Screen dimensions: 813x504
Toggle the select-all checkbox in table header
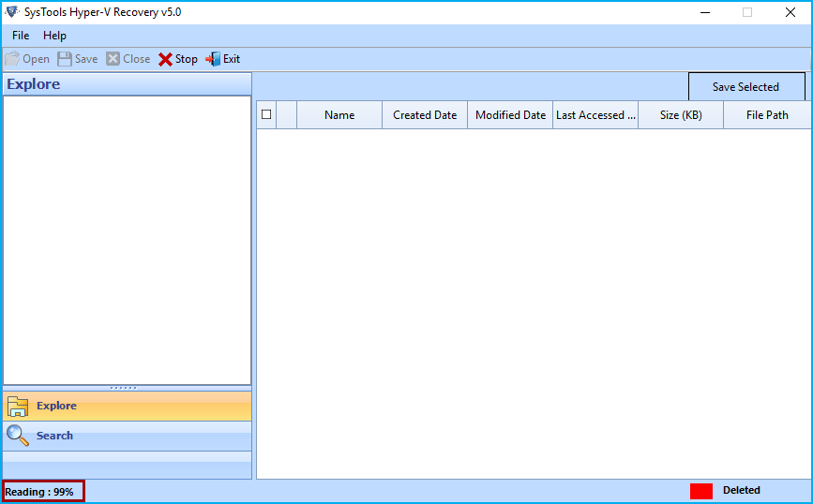266,114
